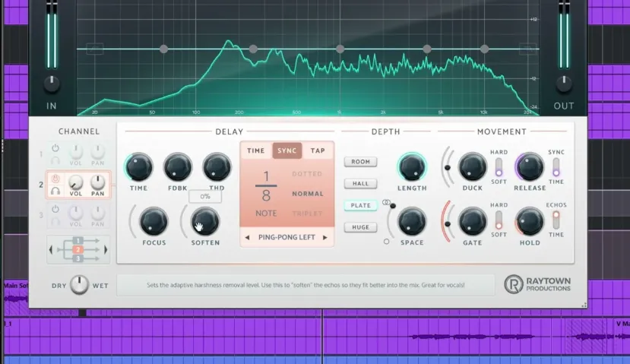Click next routing arrow in channel diagram
This screenshot has width=630, height=364.
click(106, 249)
